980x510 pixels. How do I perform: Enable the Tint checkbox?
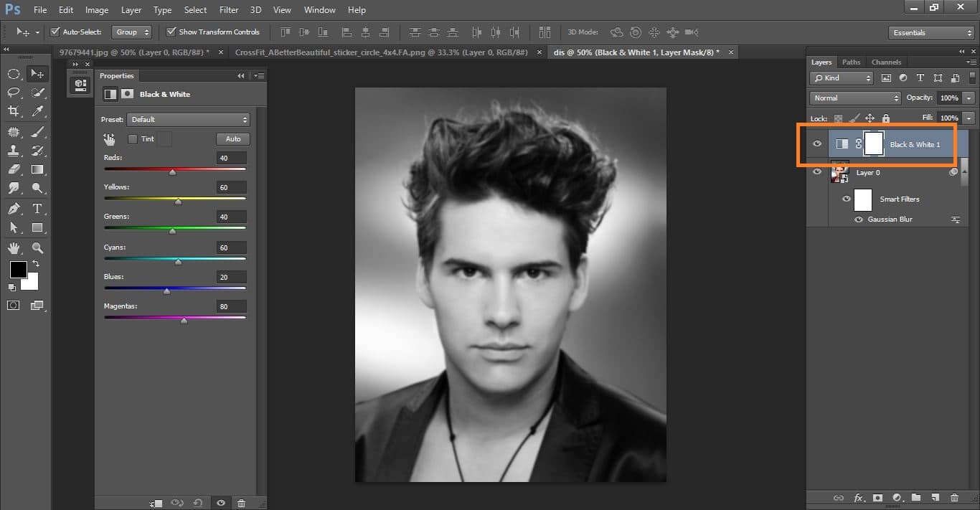click(x=132, y=139)
